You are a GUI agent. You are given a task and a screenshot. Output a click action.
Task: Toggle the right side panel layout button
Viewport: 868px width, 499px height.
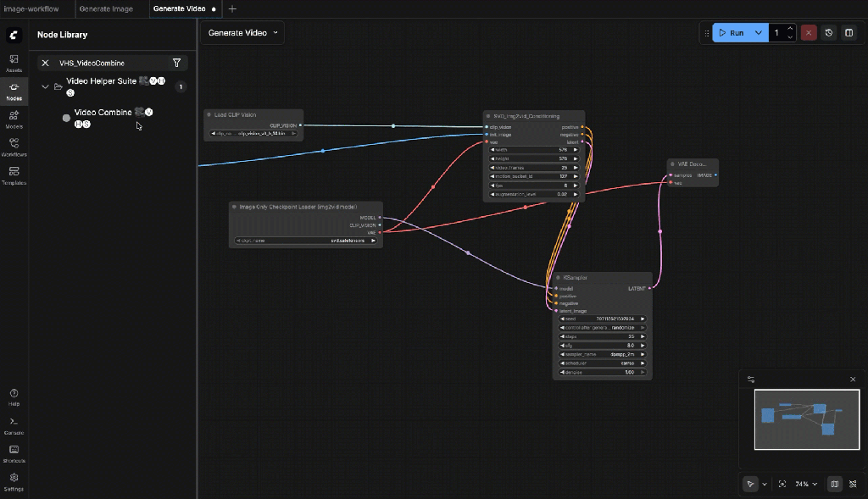[849, 33]
